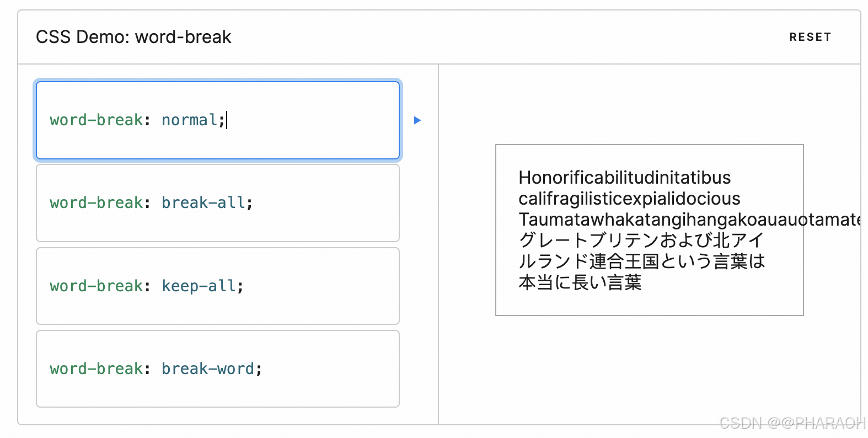Click the border of the selected editor box
The image size is (868, 438).
click(217, 81)
